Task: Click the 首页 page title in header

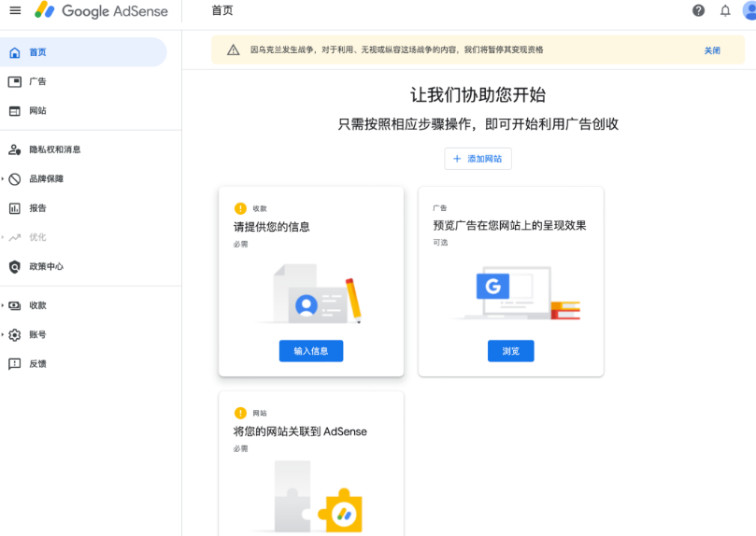Action: [x=222, y=10]
